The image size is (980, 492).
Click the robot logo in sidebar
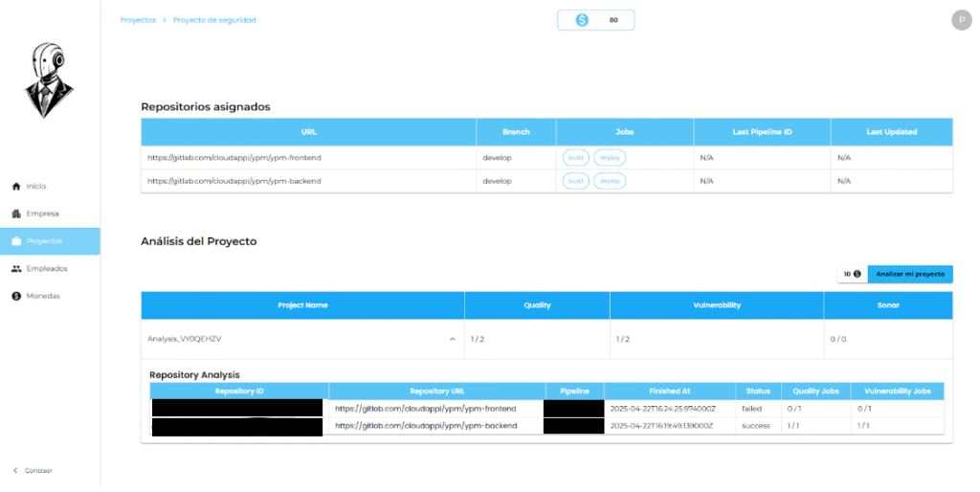[x=49, y=80]
